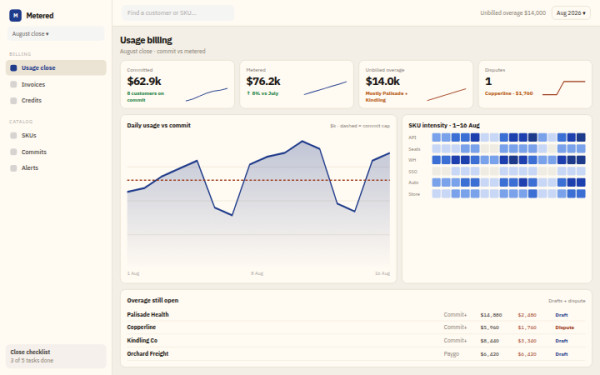The width and height of the screenshot is (600, 375).
Task: Click the '3 of 5 tasks done' progress text
Action: [x=32, y=360]
